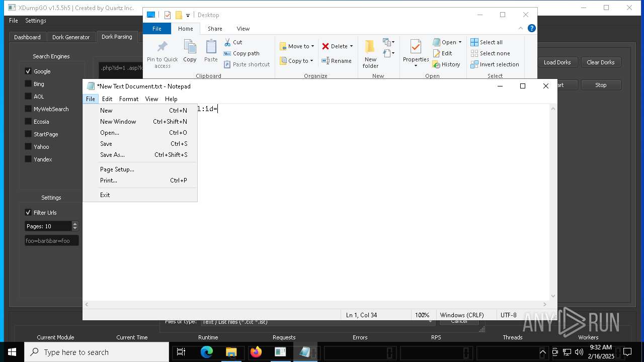
Task: Select New Window in Notepad File menu
Action: 140,122
